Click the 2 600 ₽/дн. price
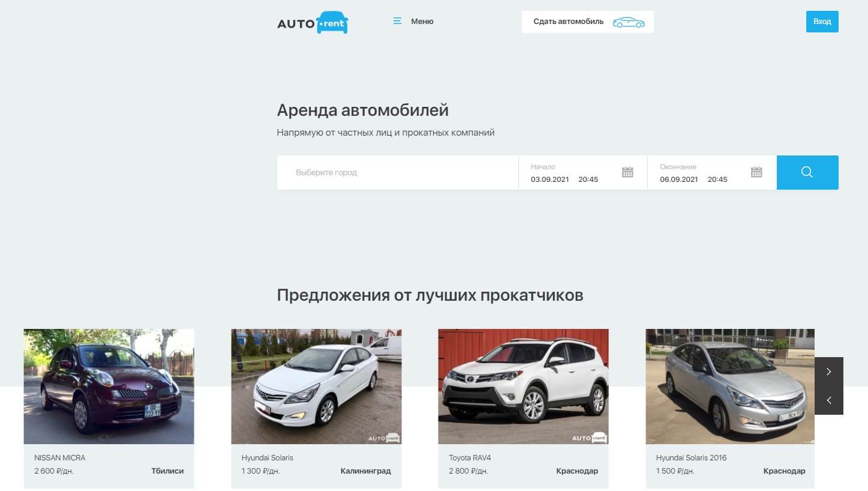Screen dimensions: 868x491 [54, 471]
